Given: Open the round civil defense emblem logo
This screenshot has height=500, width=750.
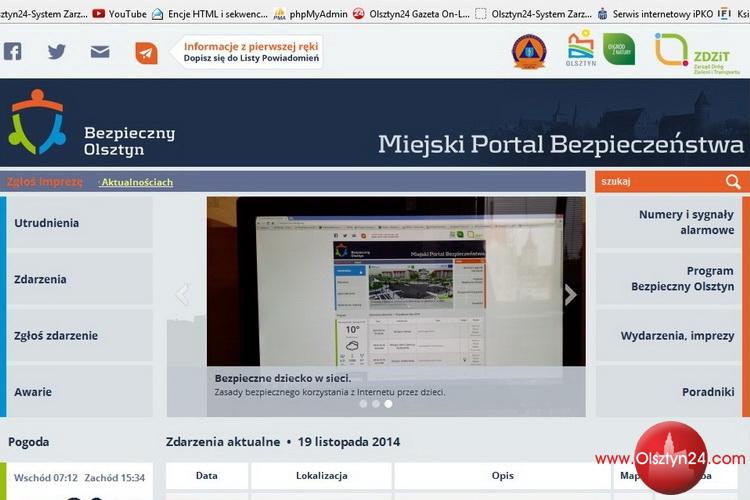Looking at the screenshot, I should tap(529, 51).
